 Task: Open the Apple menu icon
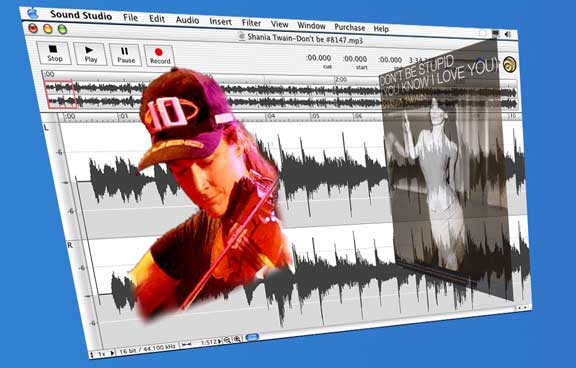pyautogui.click(x=33, y=14)
